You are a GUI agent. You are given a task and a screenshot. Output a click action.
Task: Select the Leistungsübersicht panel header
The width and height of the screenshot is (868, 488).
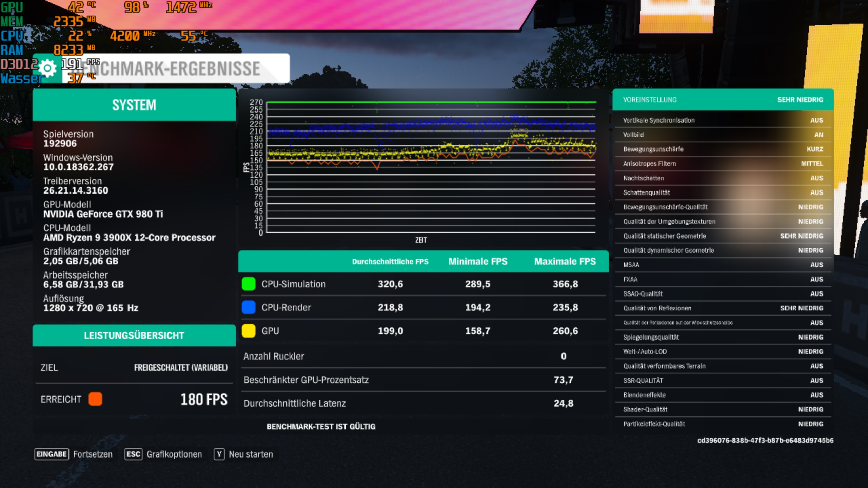coord(134,335)
